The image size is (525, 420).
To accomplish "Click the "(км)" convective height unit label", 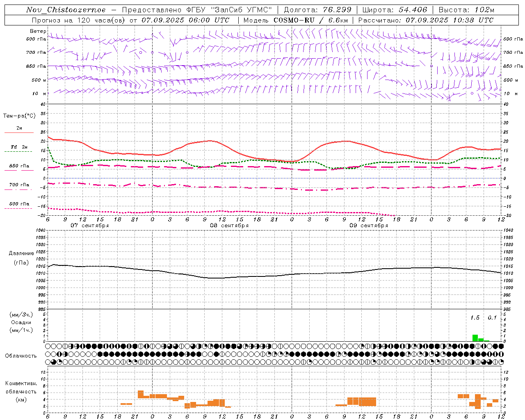I will pos(21,399).
